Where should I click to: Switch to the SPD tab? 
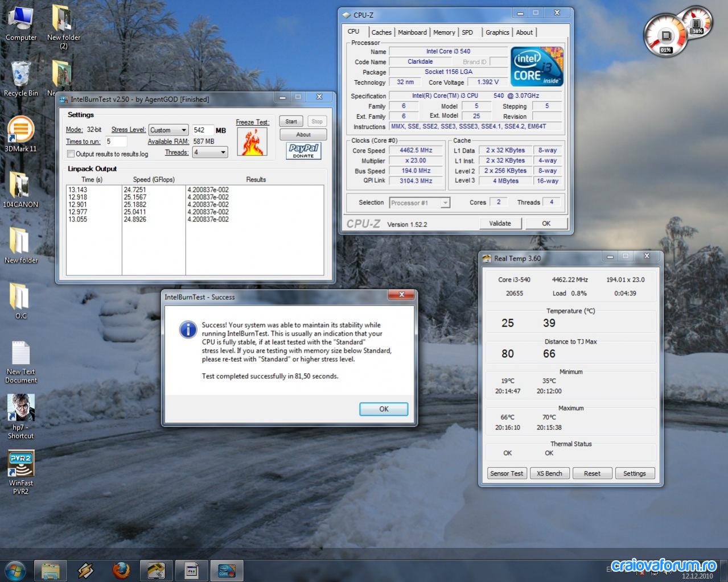click(x=467, y=32)
